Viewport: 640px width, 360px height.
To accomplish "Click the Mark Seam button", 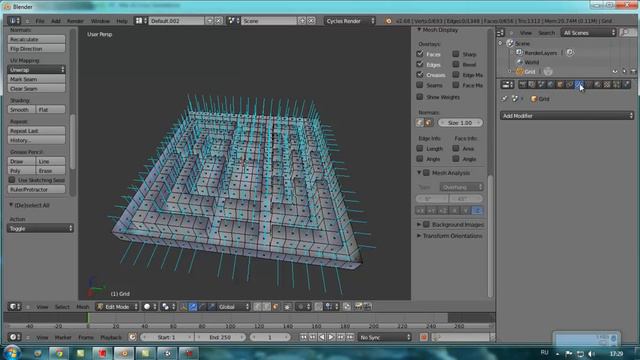I will click(x=36, y=79).
